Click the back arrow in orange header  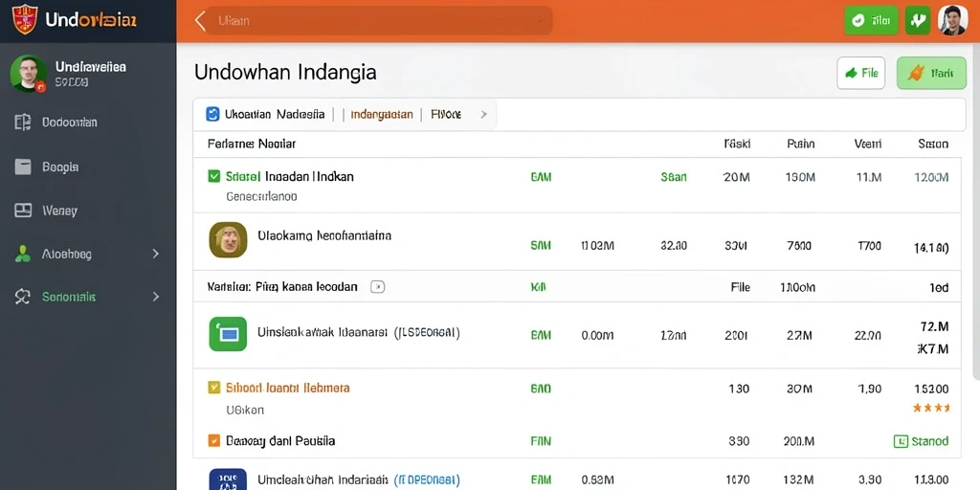point(200,21)
